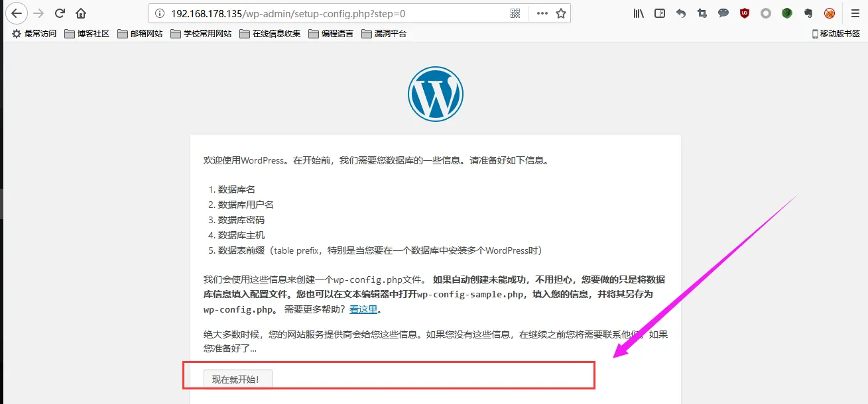Open the 学校常用网站 bookmark folder
The height and width of the screenshot is (404, 868).
point(201,33)
